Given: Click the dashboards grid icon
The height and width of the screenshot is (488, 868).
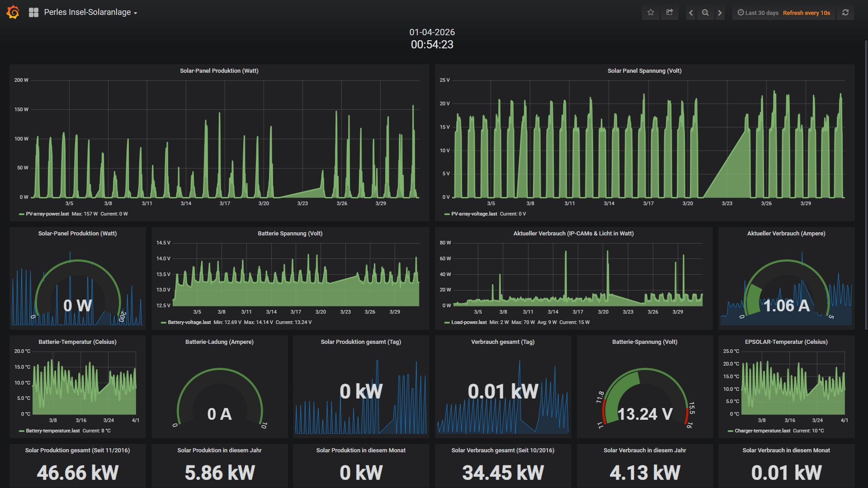Looking at the screenshot, I should tap(33, 12).
